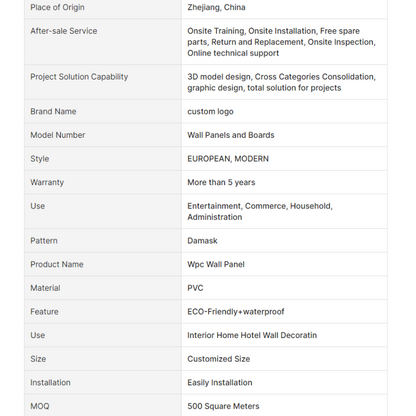The image size is (416, 416).
Task: Click the Entertainment, Commerce, Household use value
Action: [260, 211]
